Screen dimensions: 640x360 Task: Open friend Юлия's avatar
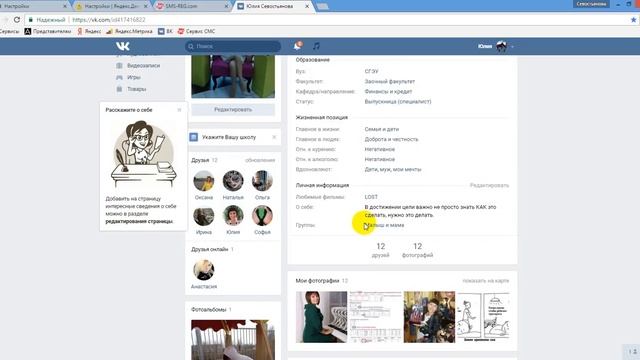(x=233, y=216)
